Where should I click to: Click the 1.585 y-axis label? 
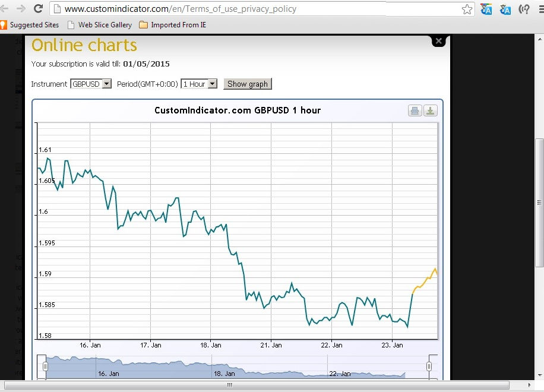[47, 305]
